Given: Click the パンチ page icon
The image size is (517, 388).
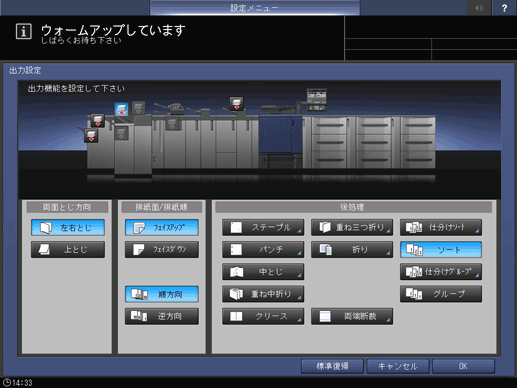Looking at the screenshot, I should [236, 250].
